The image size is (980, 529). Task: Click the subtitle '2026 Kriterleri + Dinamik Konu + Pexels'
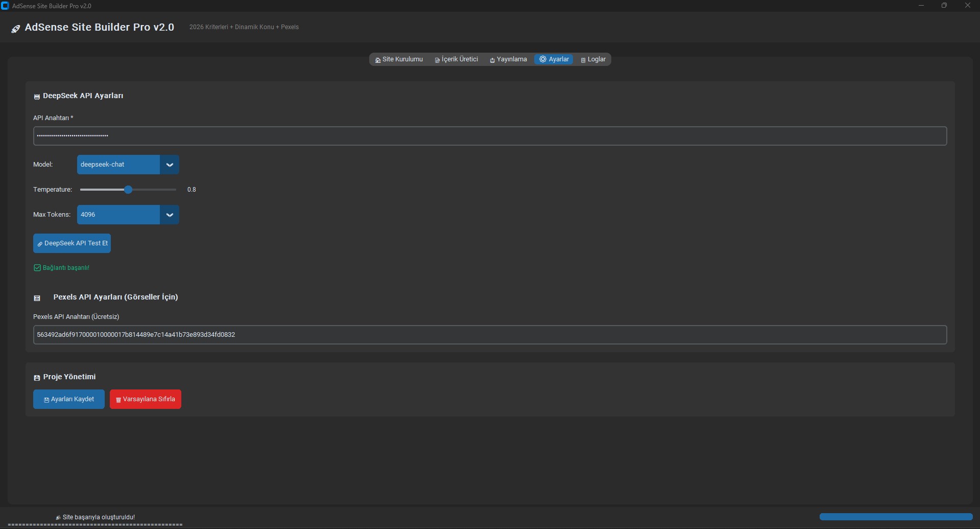coord(244,27)
